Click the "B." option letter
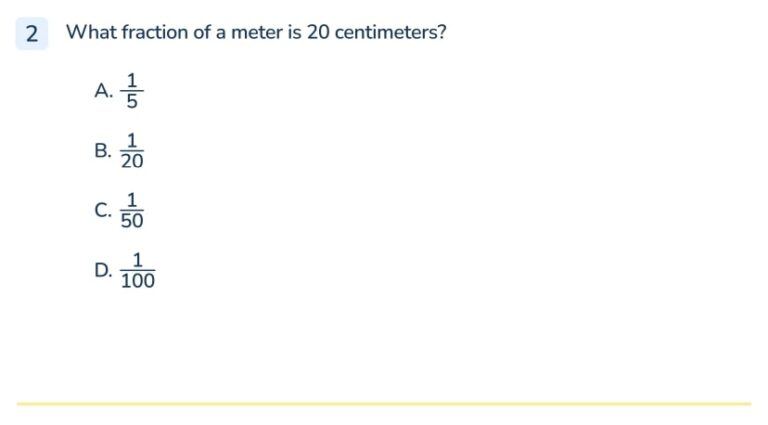Image resolution: width=768 pixels, height=425 pixels. pos(103,150)
